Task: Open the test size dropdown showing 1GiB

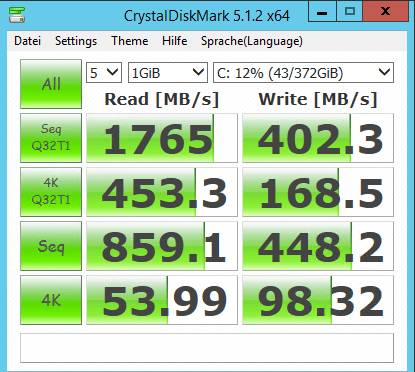Action: 168,73
